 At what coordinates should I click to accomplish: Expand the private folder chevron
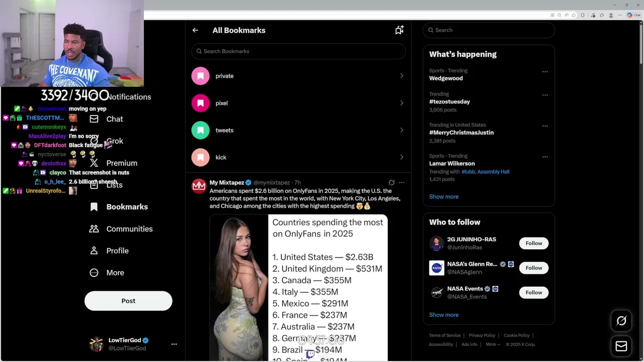point(401,76)
